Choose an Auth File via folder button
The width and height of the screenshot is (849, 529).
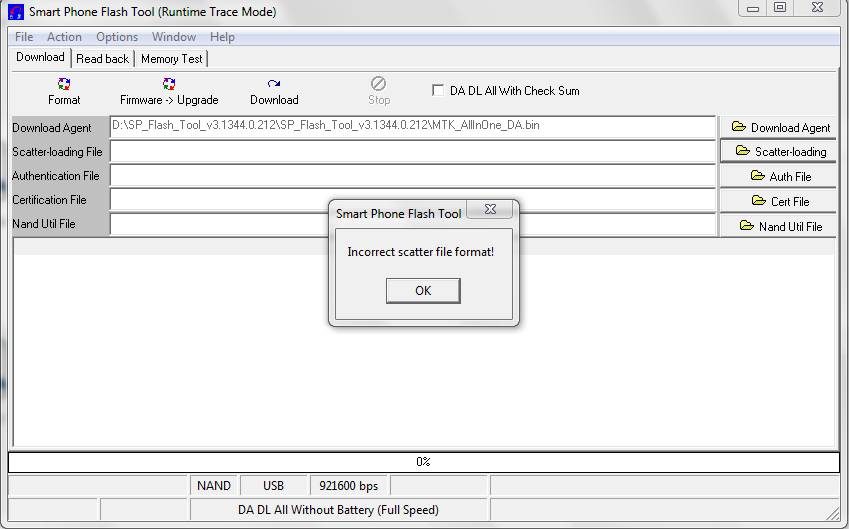tap(778, 176)
